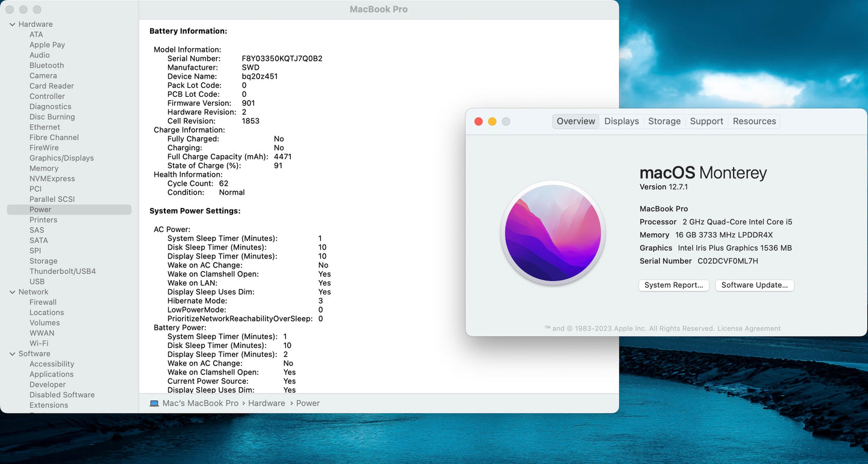Select Parallel SCSI in the sidebar

52,200
